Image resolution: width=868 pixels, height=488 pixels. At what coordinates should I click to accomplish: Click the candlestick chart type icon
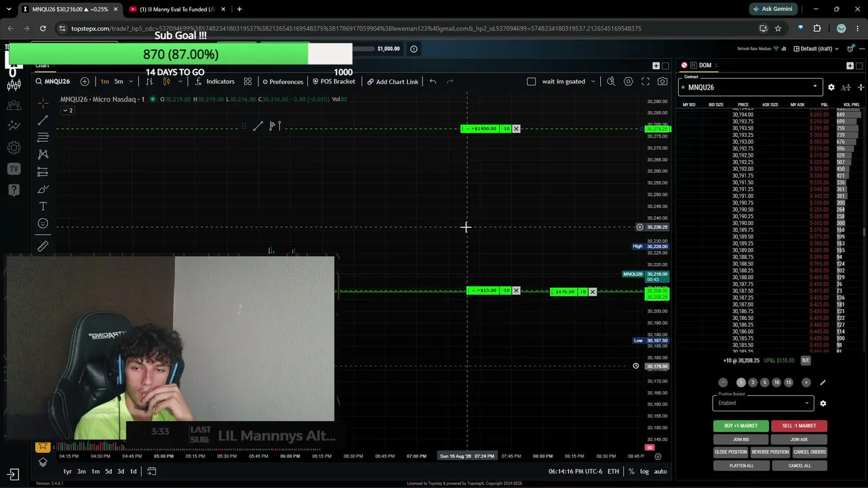pyautogui.click(x=166, y=81)
